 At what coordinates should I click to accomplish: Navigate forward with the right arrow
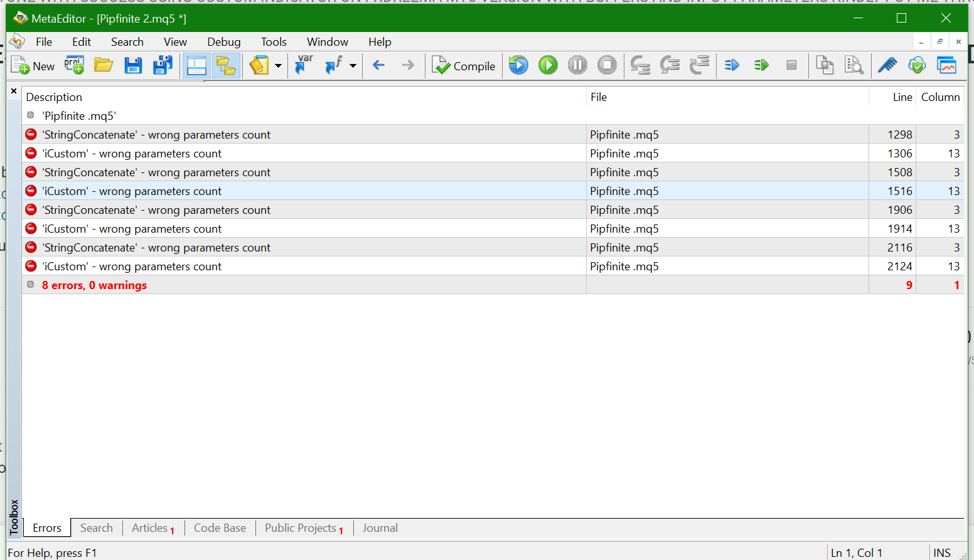pos(408,65)
